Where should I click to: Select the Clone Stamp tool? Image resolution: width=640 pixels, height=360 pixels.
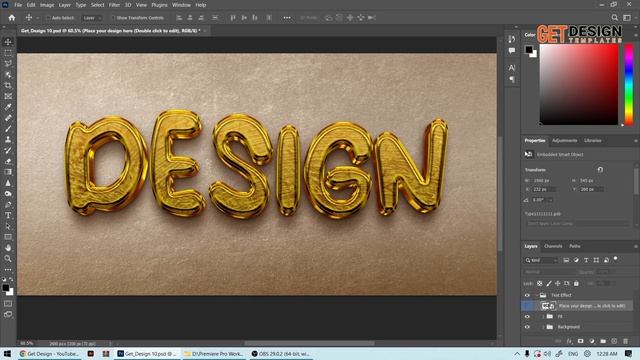8,140
